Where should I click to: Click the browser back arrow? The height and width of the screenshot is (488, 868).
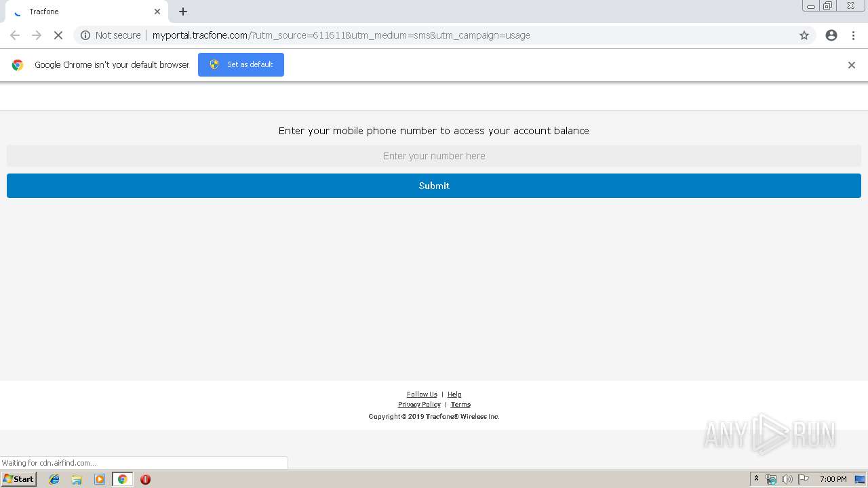pos(15,35)
